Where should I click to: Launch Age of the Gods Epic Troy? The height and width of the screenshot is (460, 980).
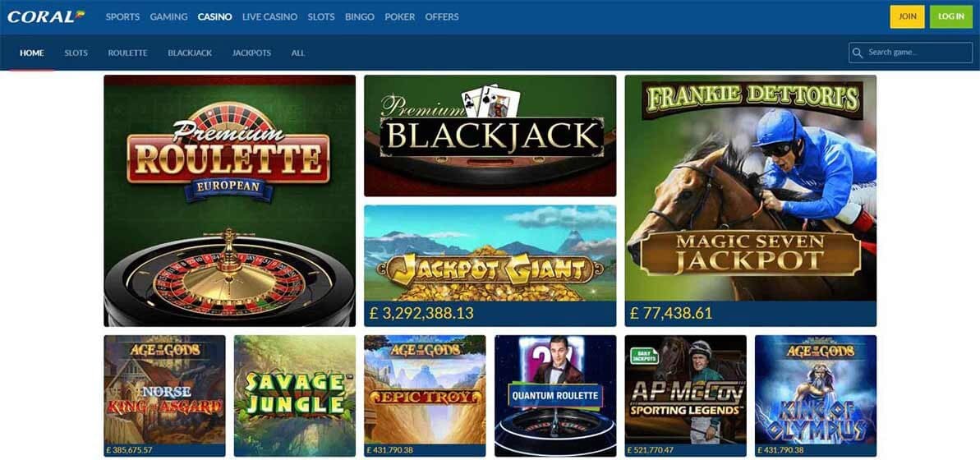[x=425, y=396]
